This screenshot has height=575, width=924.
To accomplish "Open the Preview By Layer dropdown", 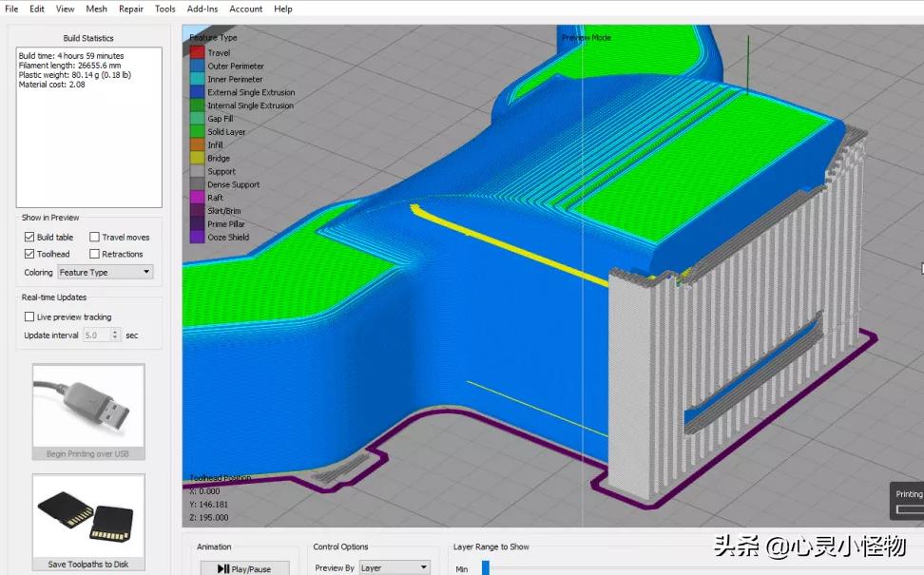I will pos(394,567).
